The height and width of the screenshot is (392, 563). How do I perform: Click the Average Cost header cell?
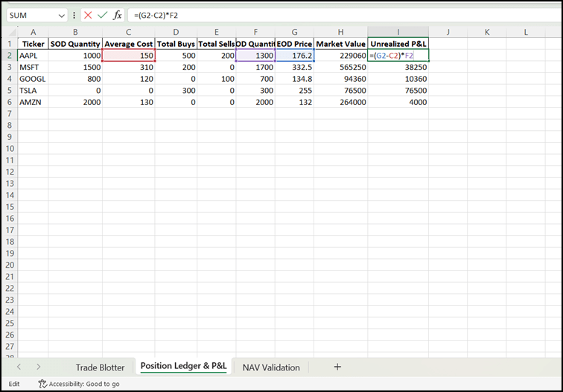[x=129, y=44]
